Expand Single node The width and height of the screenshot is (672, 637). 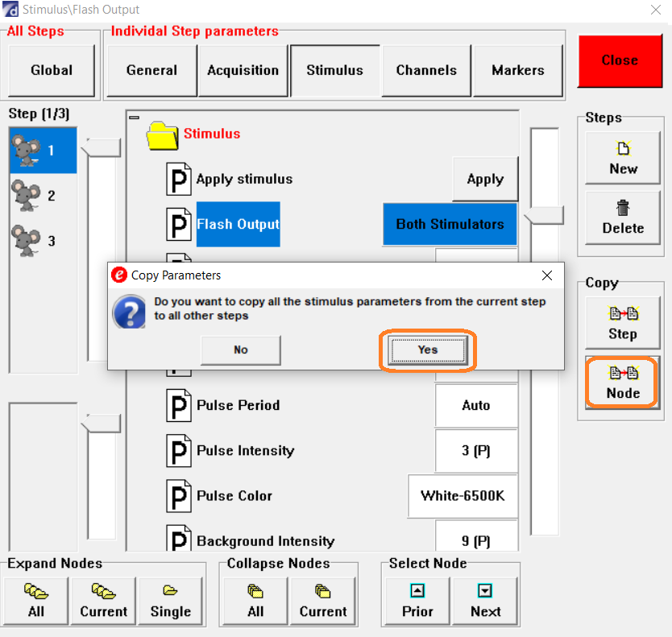click(x=171, y=601)
